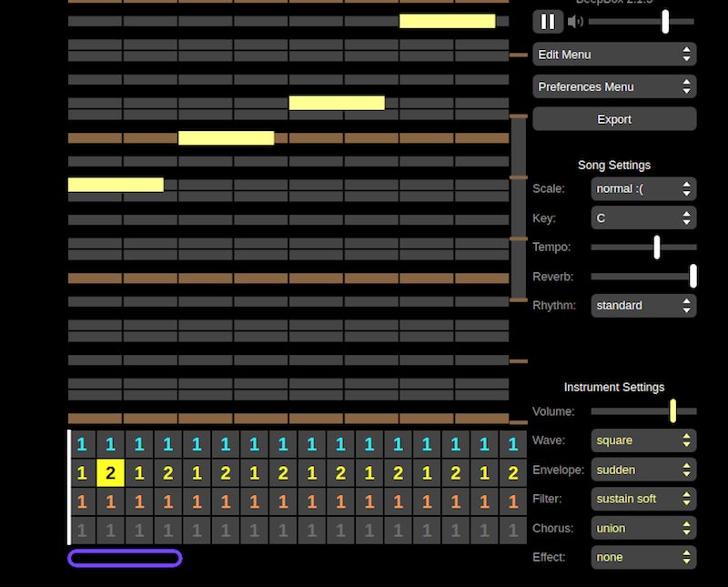
Task: Click the Reverb label
Action: pyautogui.click(x=553, y=277)
